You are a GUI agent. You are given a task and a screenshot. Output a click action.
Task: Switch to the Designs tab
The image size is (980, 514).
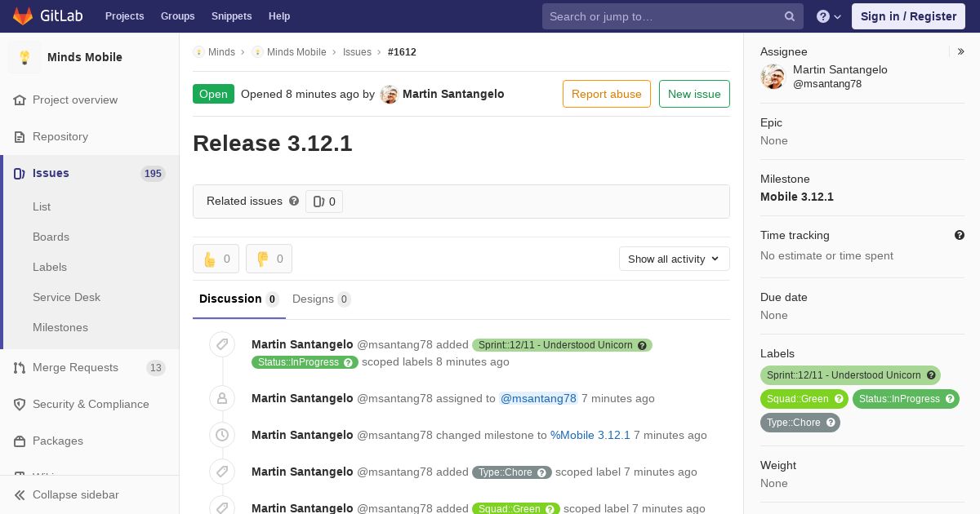click(x=322, y=299)
